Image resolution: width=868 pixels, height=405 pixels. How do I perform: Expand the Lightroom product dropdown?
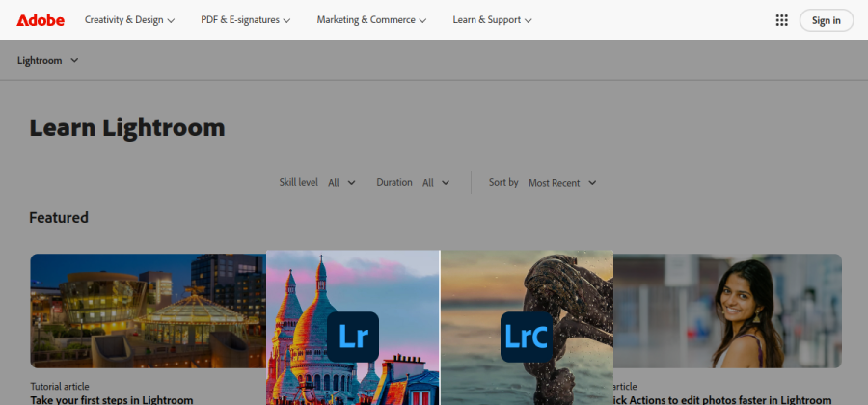coord(47,61)
